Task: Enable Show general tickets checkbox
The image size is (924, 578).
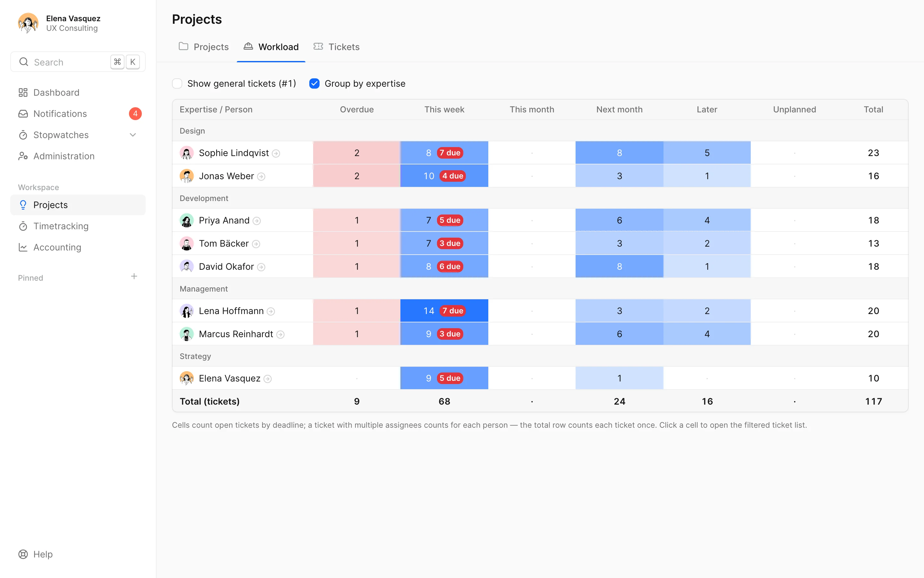Action: coord(177,83)
